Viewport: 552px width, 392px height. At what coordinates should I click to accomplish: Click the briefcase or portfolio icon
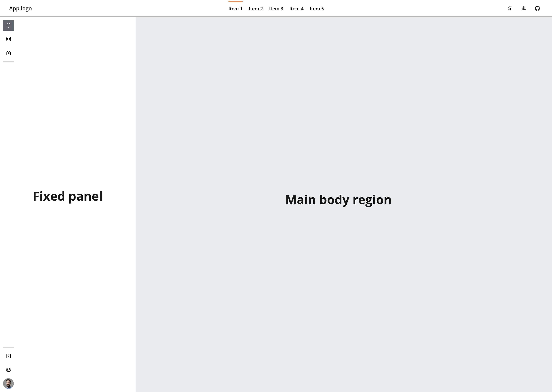pyautogui.click(x=8, y=53)
